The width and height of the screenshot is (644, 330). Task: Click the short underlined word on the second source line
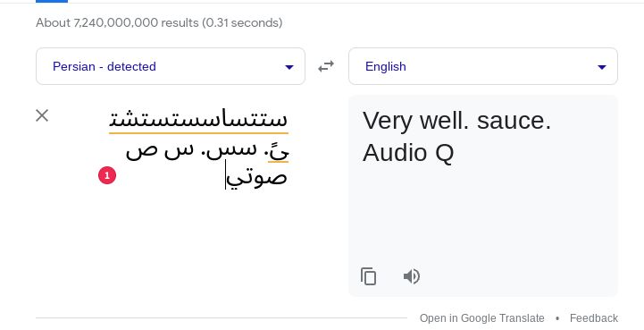pos(279,151)
